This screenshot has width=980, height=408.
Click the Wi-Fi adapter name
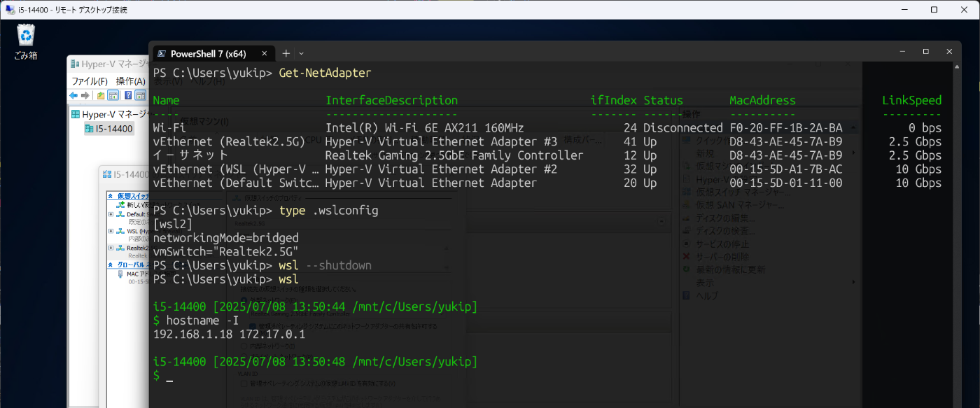click(x=169, y=128)
